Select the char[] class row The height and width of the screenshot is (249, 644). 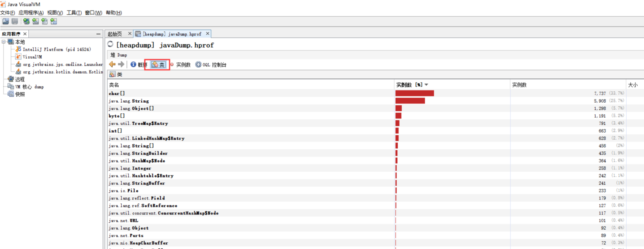pyautogui.click(x=376, y=93)
